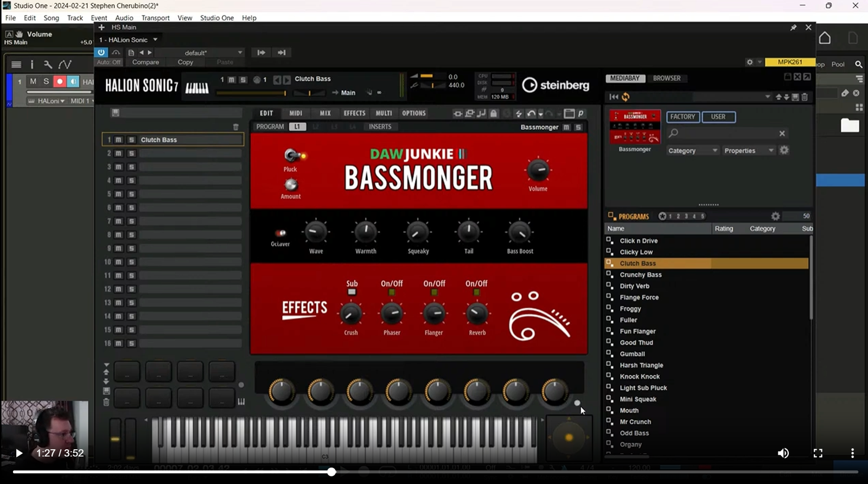Open the Transport menu in Studio One
868x484 pixels.
[155, 18]
